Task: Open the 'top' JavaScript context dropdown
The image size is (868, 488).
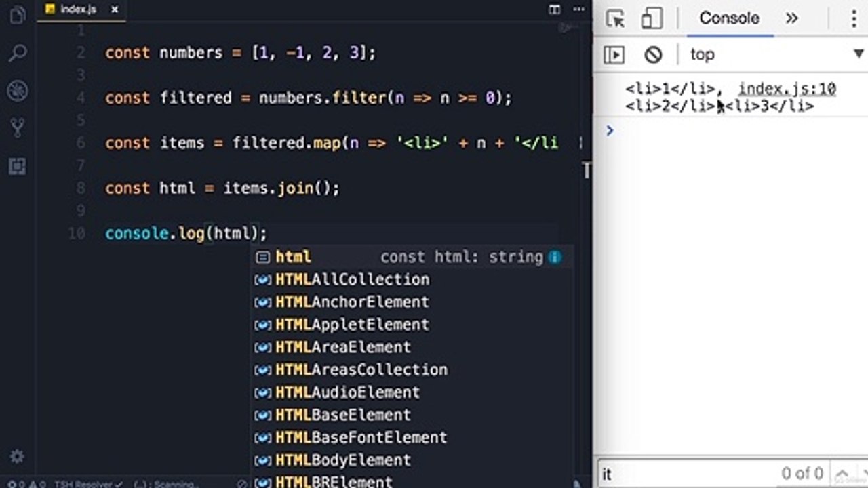Action: (x=775, y=54)
